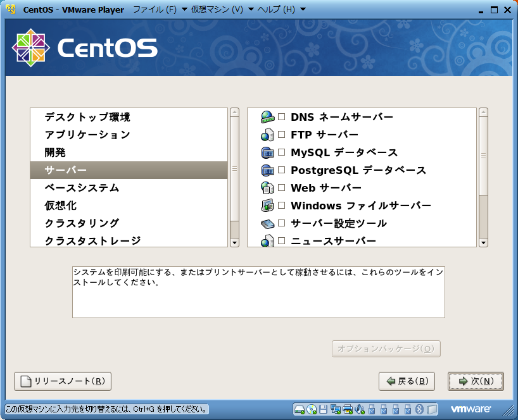Click the hard disk status bar icon
This screenshot has height=420, width=518.
click(x=300, y=409)
